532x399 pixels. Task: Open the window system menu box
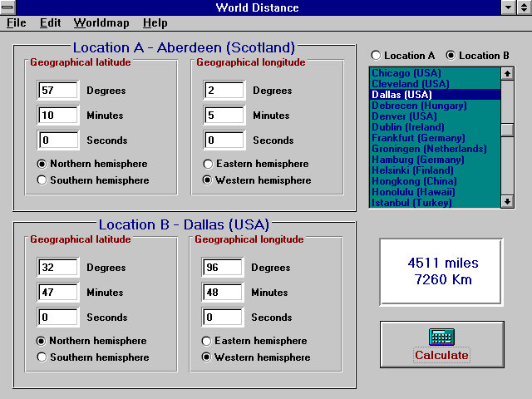(10, 8)
